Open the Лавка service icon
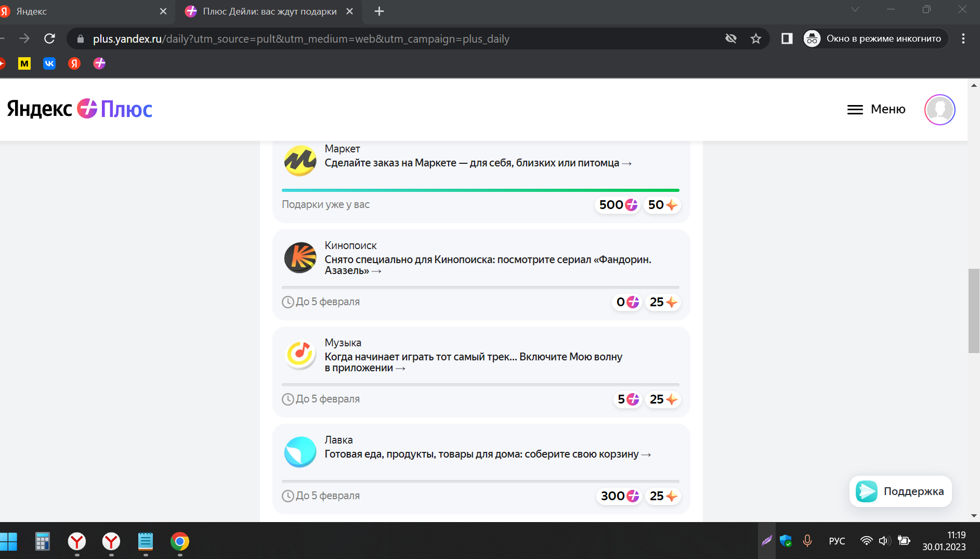 point(300,451)
